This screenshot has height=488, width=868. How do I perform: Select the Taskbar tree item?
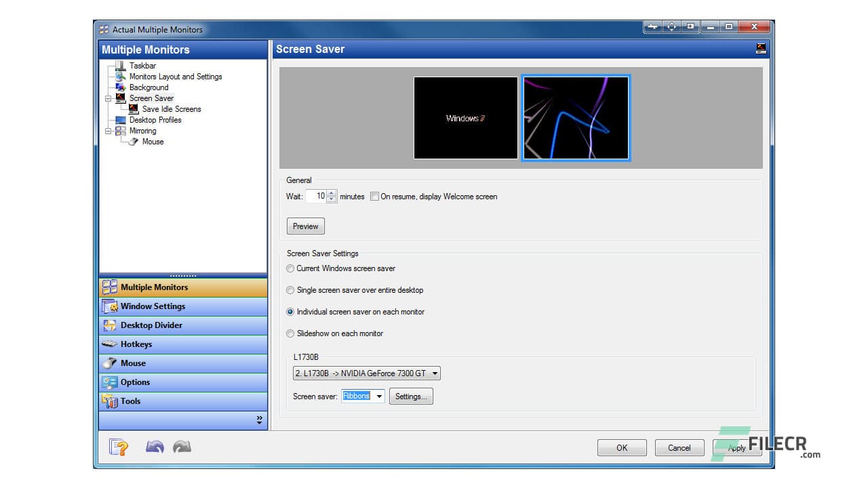(142, 66)
